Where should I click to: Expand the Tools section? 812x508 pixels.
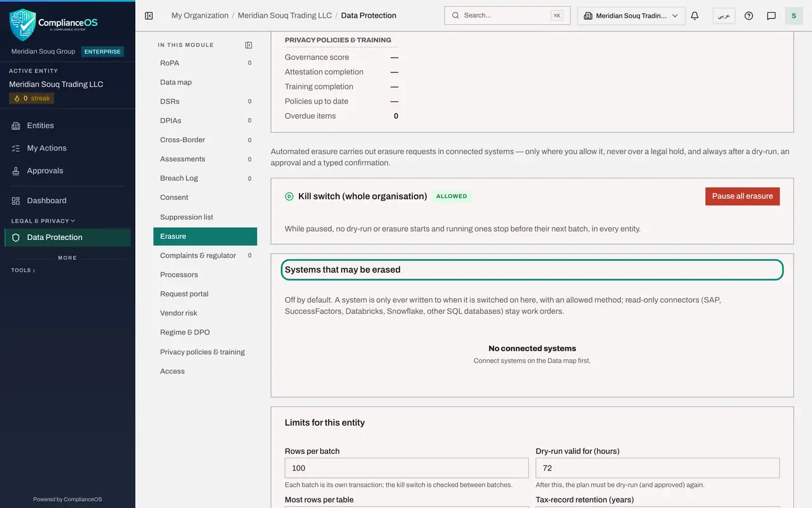(23, 271)
